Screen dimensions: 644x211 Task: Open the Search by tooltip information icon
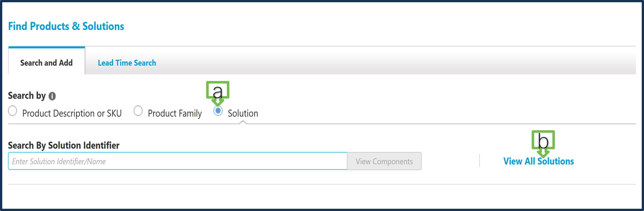[x=52, y=95]
